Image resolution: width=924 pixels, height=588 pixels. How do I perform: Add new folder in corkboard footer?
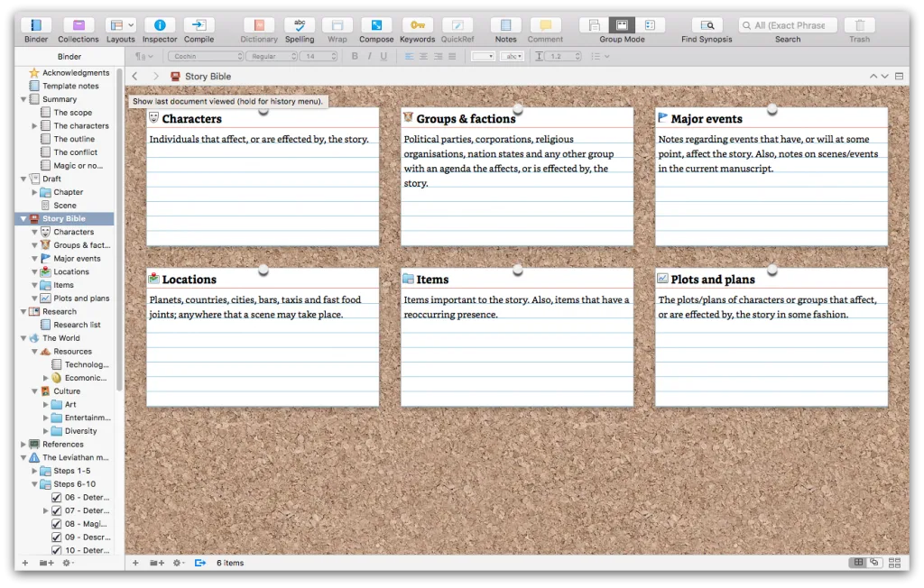[x=157, y=563]
